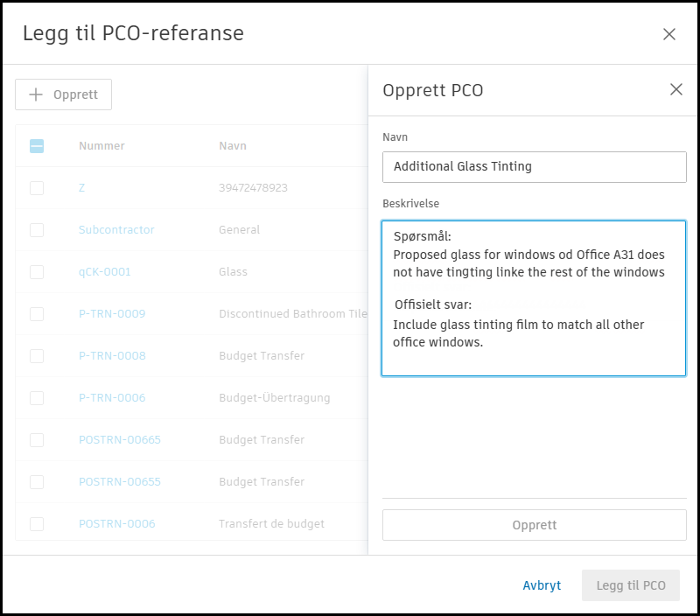700x616 pixels.
Task: Click the Legg til PCO button
Action: pyautogui.click(x=630, y=585)
